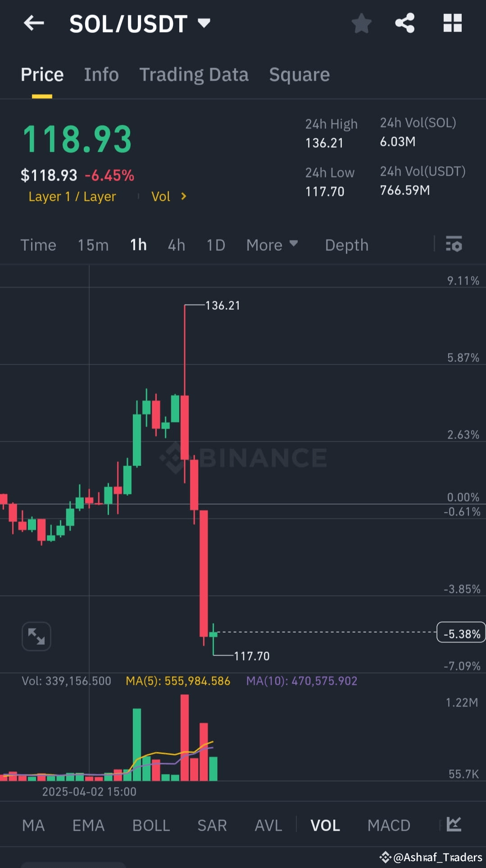
Task: Favorite SOL/USDT using the star icon
Action: [x=361, y=23]
